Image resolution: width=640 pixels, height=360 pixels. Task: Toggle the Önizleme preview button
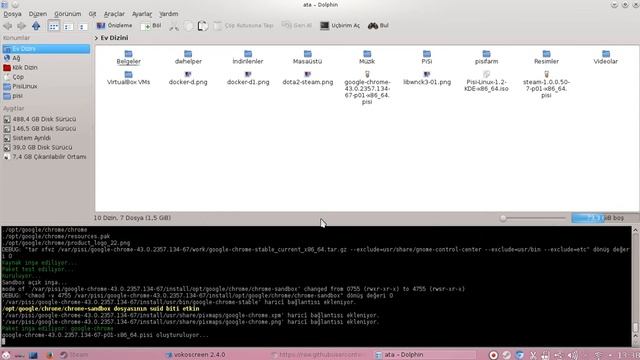coord(114,25)
